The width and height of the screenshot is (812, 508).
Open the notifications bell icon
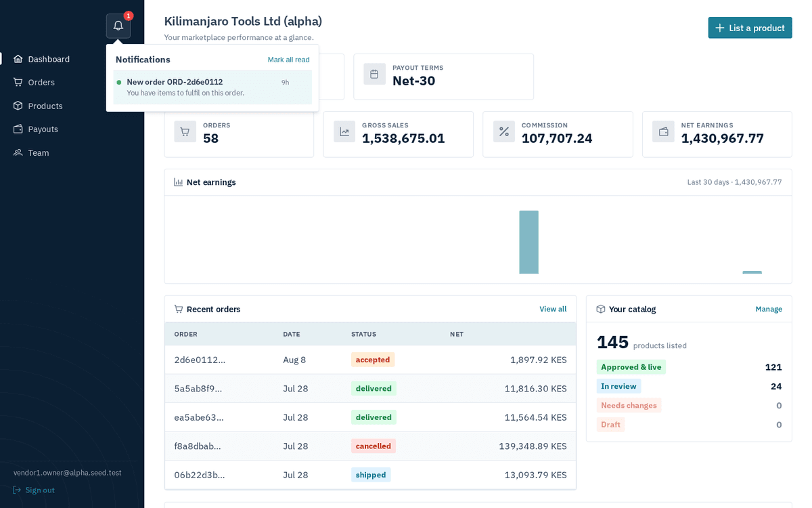pyautogui.click(x=118, y=26)
